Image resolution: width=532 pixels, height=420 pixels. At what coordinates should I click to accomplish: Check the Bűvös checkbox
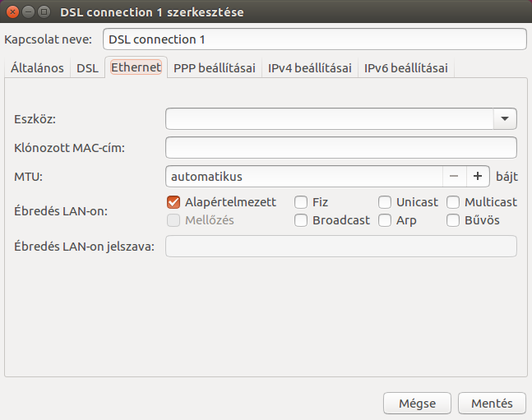(x=453, y=220)
